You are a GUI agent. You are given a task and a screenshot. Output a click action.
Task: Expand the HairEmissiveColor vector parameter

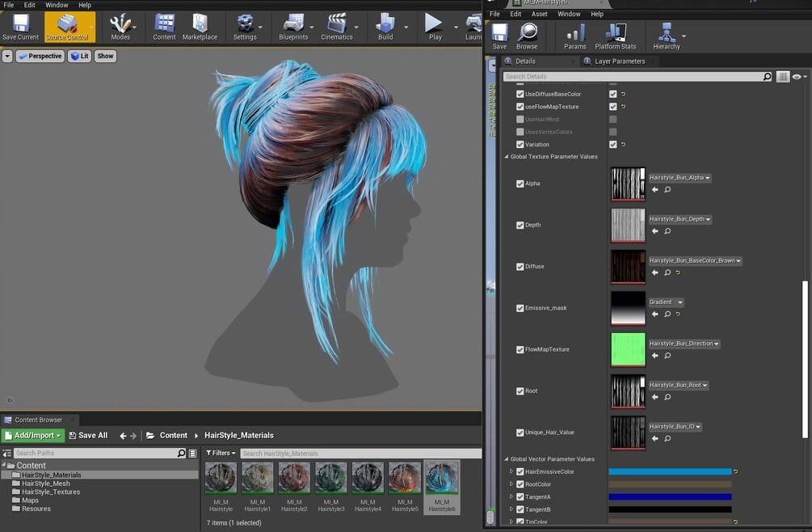pyautogui.click(x=510, y=471)
